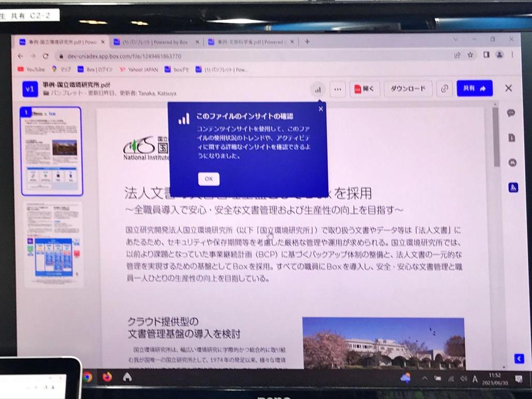Close the パンフレット browser tab
Image resolution: width=532 pixels, height=399 pixels.
[x=197, y=42]
